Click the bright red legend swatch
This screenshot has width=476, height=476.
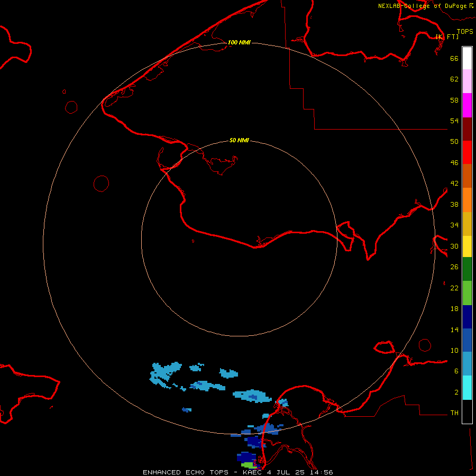[467, 152]
